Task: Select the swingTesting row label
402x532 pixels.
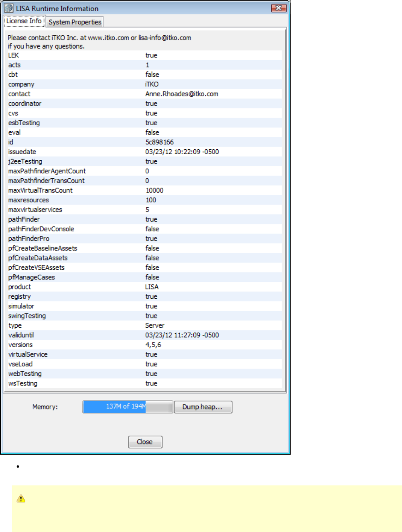Action: point(27,316)
